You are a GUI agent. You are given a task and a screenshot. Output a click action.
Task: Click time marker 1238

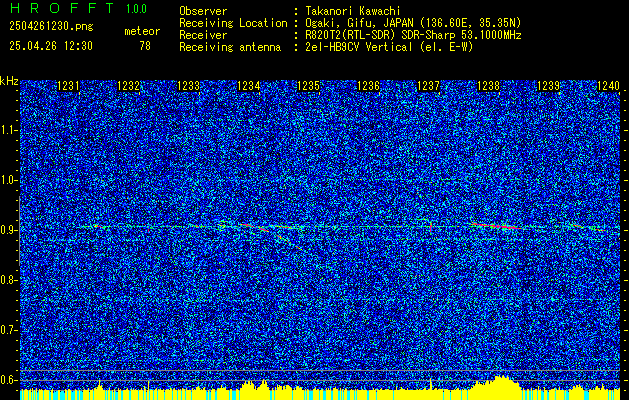tap(489, 86)
